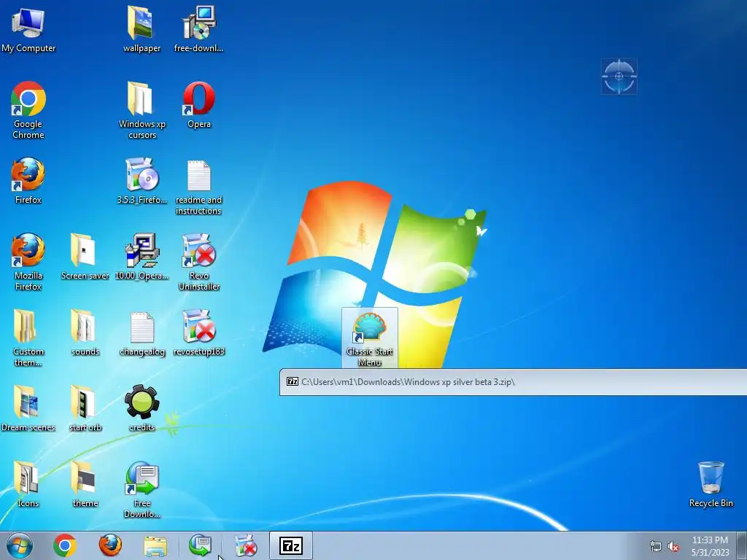This screenshot has width=747, height=560.
Task: Select the Mozilla Firefox desktop shortcut
Action: [x=28, y=262]
